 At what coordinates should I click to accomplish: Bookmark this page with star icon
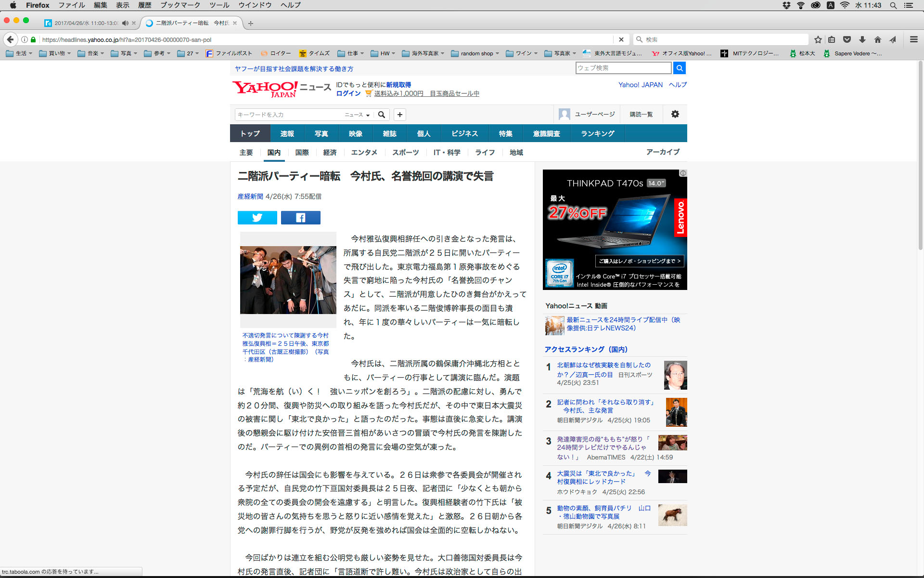click(x=818, y=39)
